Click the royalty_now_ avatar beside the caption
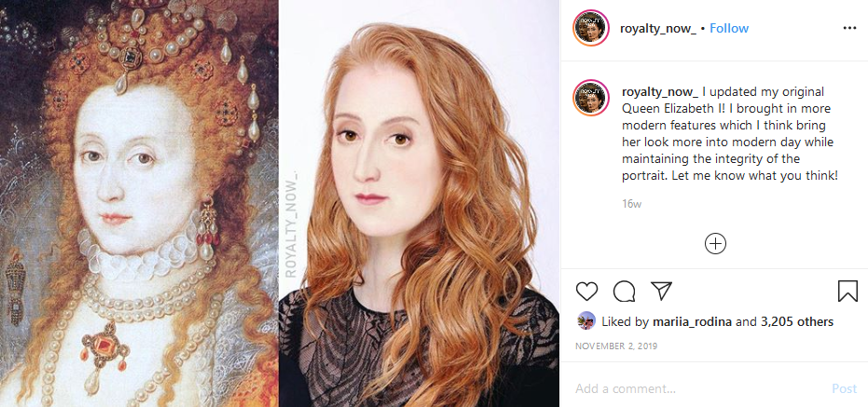The height and width of the screenshot is (407, 868). tap(591, 97)
